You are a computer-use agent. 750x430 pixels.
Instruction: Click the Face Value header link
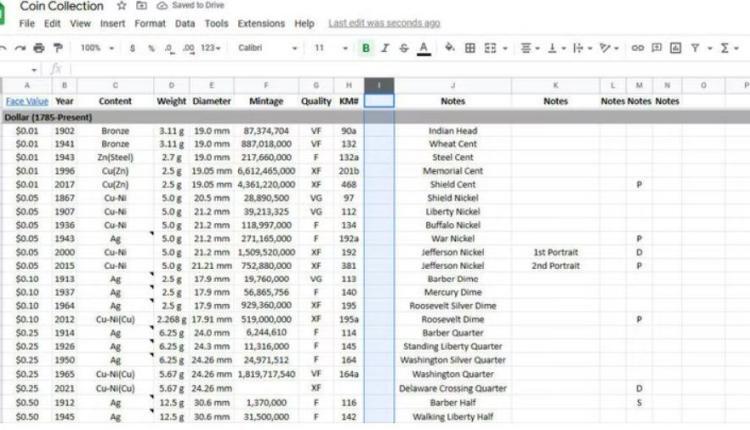pyautogui.click(x=26, y=101)
